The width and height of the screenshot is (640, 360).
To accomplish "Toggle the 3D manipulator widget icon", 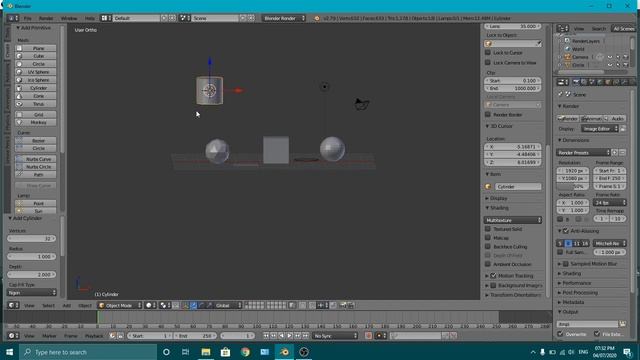I will (x=185, y=305).
